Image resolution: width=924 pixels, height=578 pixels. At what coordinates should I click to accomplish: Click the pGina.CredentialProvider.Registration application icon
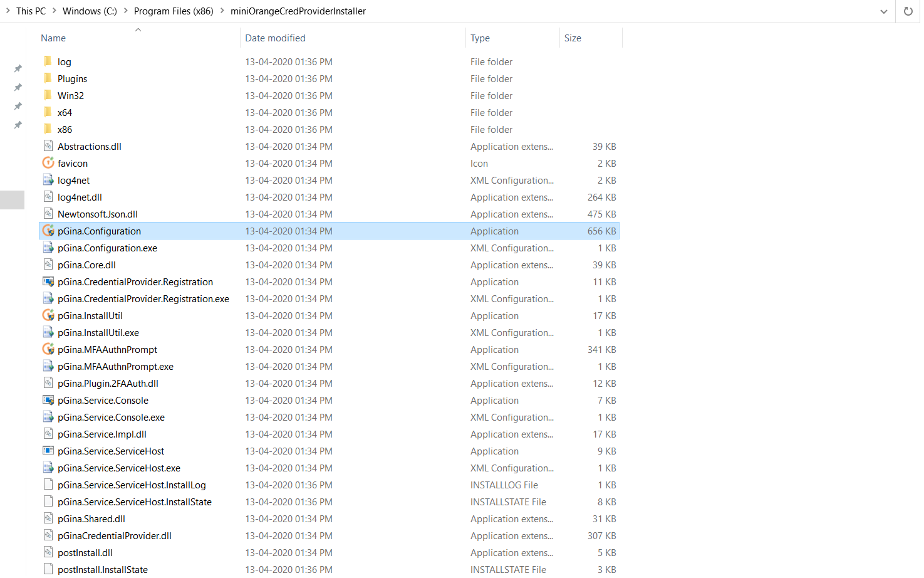point(48,281)
